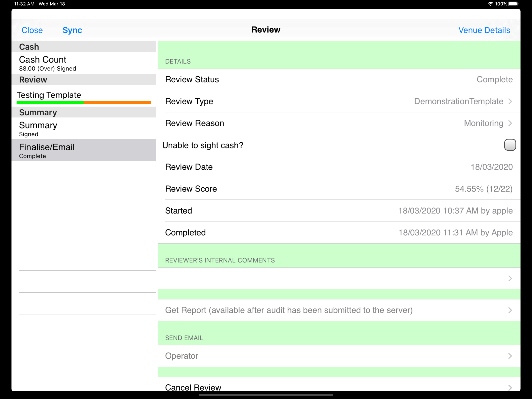Screen dimensions: 532x399
Task: Click the battery status icon
Action: [513, 4]
